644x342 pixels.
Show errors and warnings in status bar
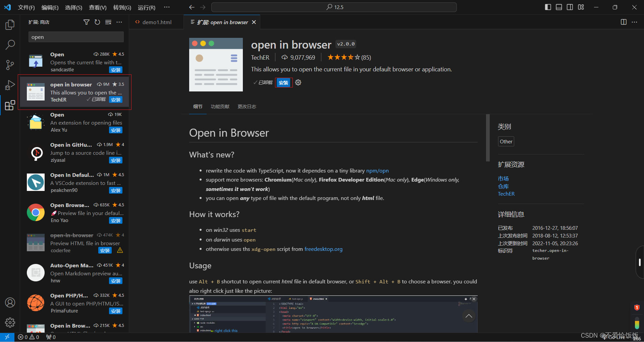point(29,337)
